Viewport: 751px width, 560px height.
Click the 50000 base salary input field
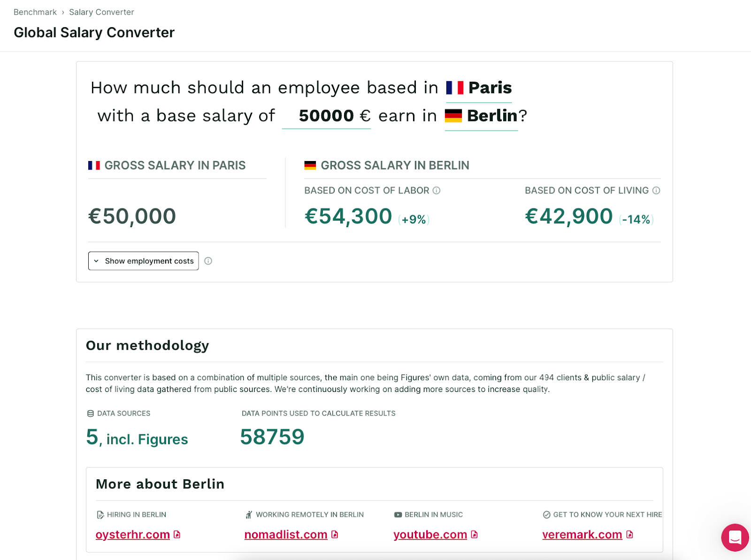point(327,116)
